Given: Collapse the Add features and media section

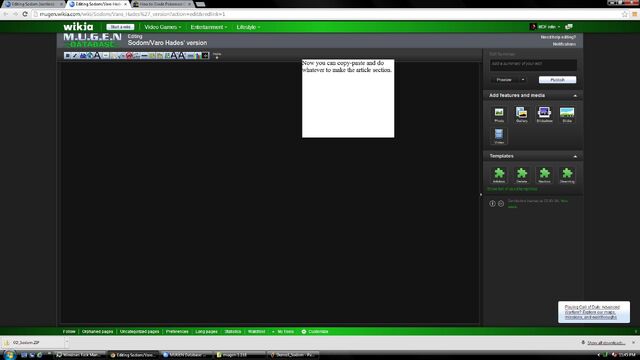Looking at the screenshot, I should pos(575,96).
